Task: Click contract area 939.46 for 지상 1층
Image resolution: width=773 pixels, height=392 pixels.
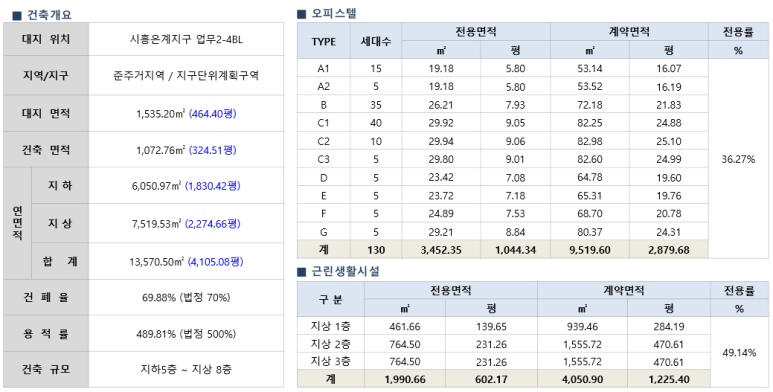Action: click(582, 326)
